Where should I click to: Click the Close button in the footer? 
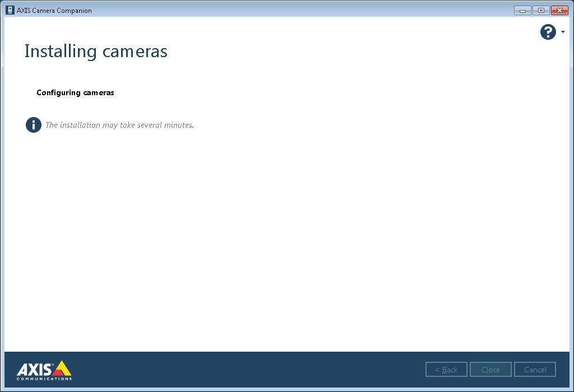tap(490, 369)
